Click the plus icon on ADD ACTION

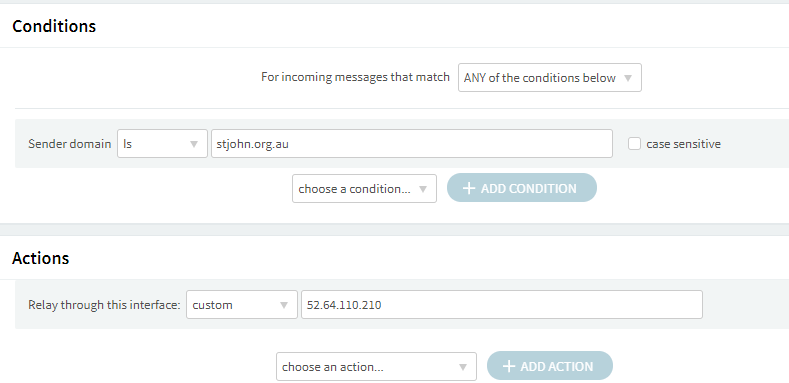click(509, 366)
